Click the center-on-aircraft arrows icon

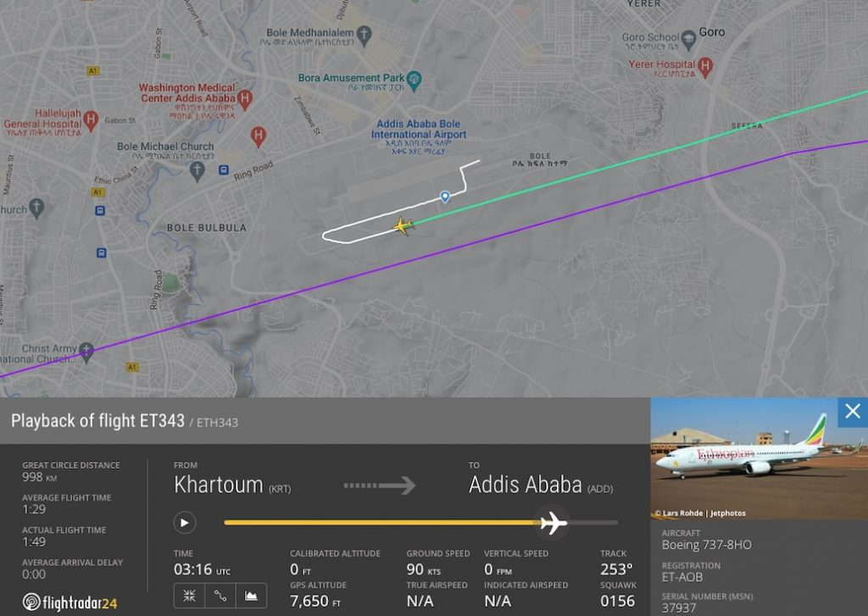189,596
